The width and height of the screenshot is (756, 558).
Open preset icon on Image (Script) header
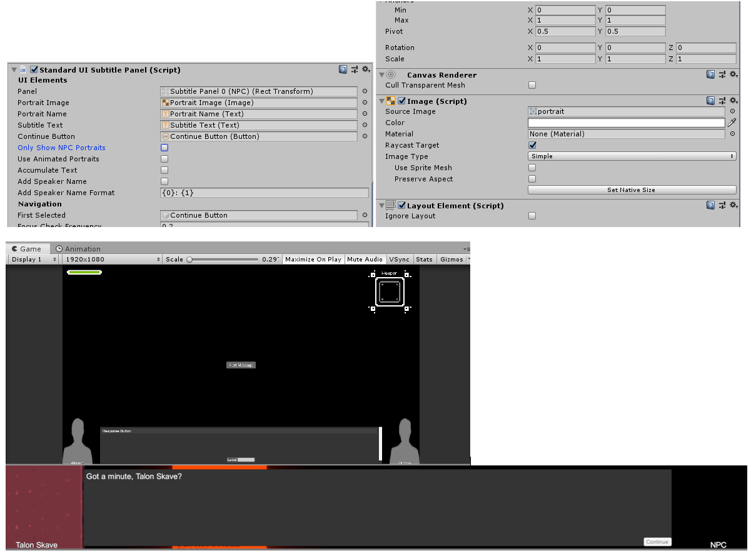pos(722,101)
